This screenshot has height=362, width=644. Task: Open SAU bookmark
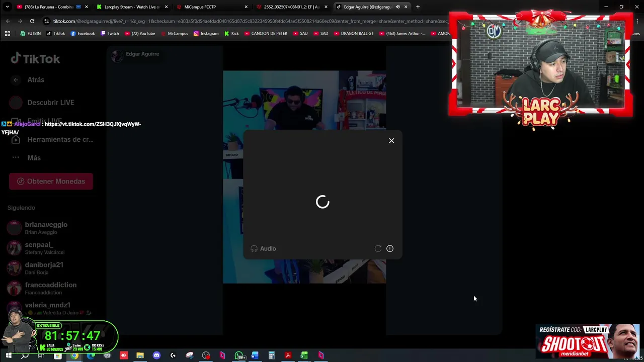tap(300, 34)
